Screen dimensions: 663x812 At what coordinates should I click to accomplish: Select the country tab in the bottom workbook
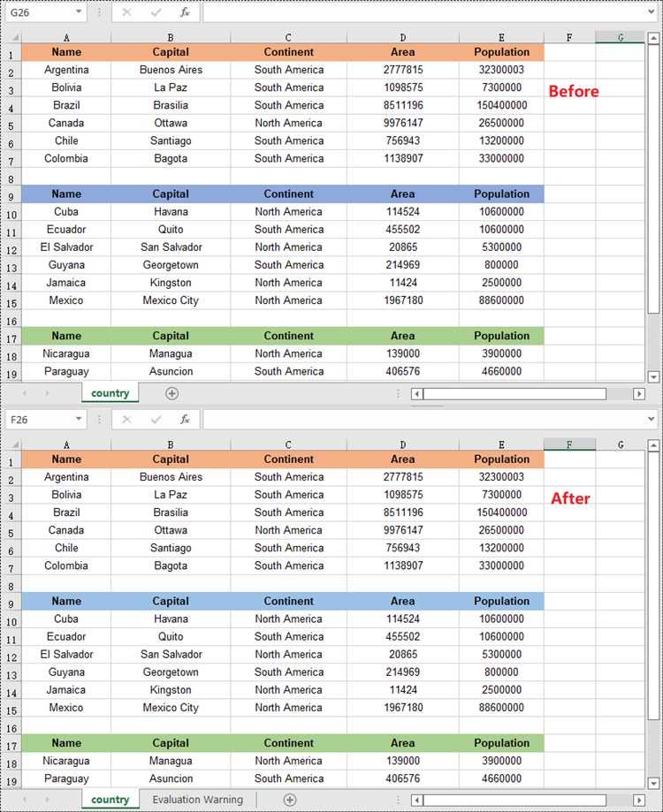pos(110,800)
